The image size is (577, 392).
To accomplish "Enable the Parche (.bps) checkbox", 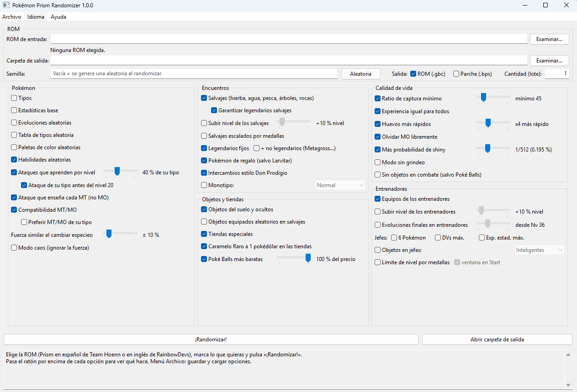I will tap(456, 74).
